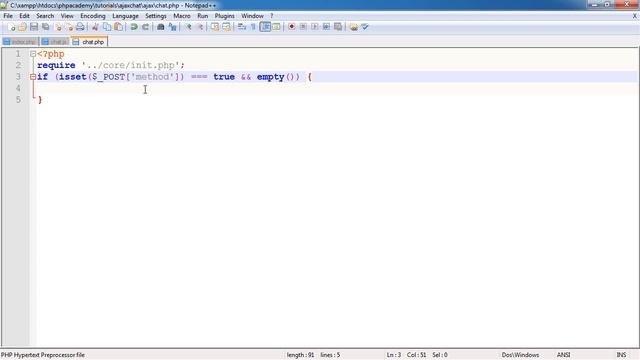Image resolution: width=640 pixels, height=360 pixels.
Task: Click the ANSI encoding status bar entry
Action: click(563, 355)
